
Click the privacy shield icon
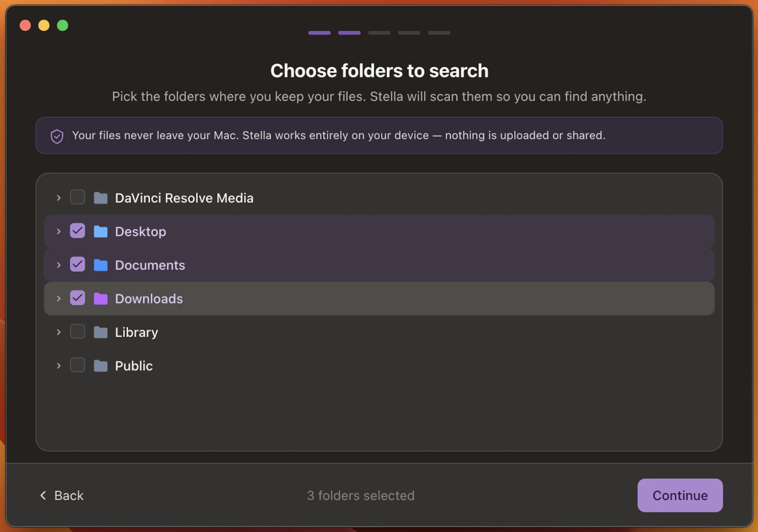pos(57,136)
